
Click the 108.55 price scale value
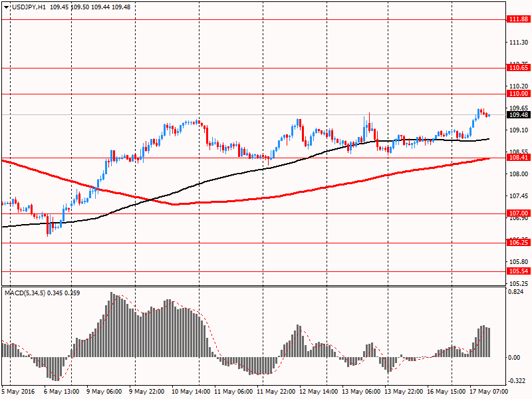[x=519, y=152]
